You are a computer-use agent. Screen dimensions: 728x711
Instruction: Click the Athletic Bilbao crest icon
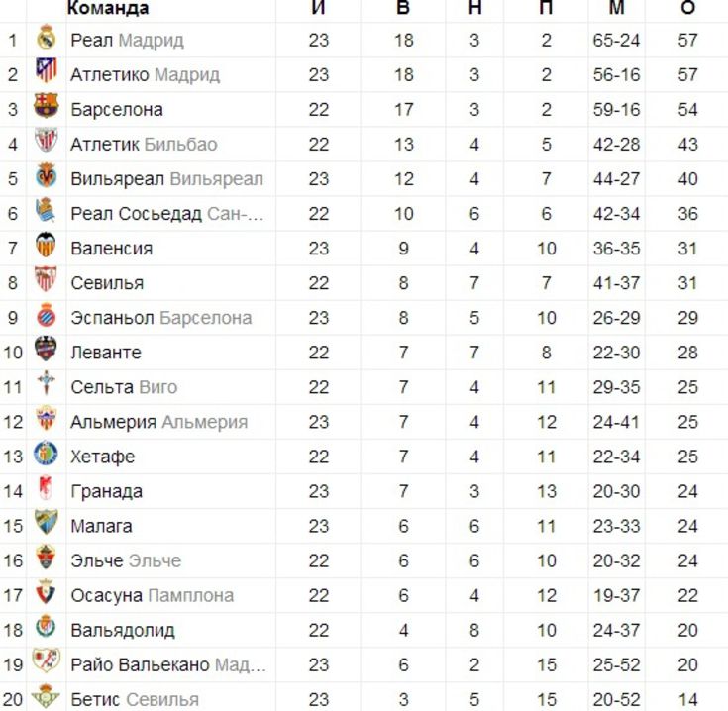46,141
